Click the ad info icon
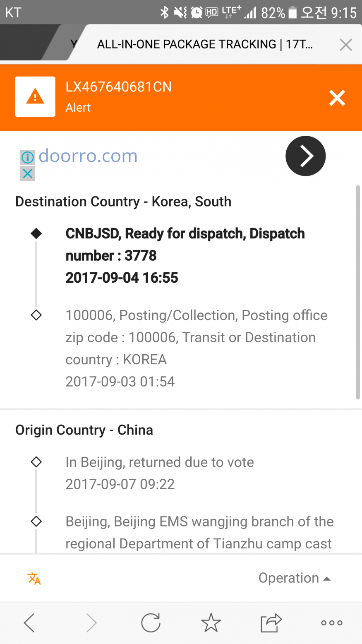Viewport: 362px width, 644px height. pos(28,157)
